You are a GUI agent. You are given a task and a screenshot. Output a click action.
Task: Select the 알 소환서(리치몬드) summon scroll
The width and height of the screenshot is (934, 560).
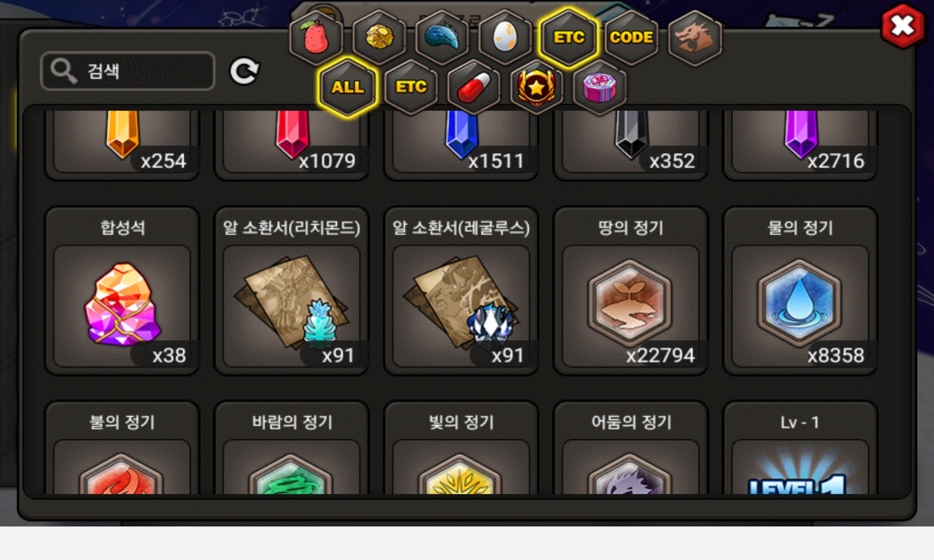point(291,291)
